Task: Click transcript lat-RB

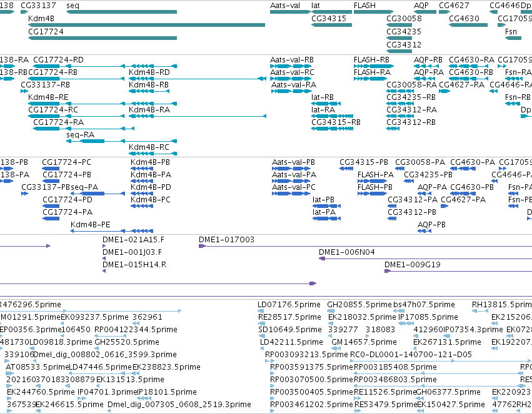Action: (323, 97)
